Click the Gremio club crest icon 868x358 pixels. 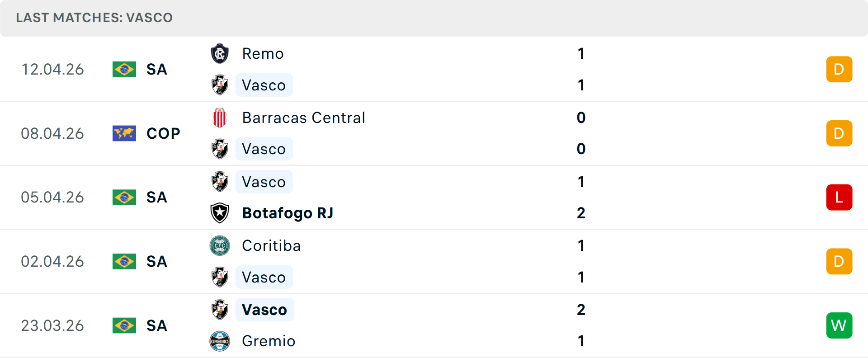coord(220,341)
